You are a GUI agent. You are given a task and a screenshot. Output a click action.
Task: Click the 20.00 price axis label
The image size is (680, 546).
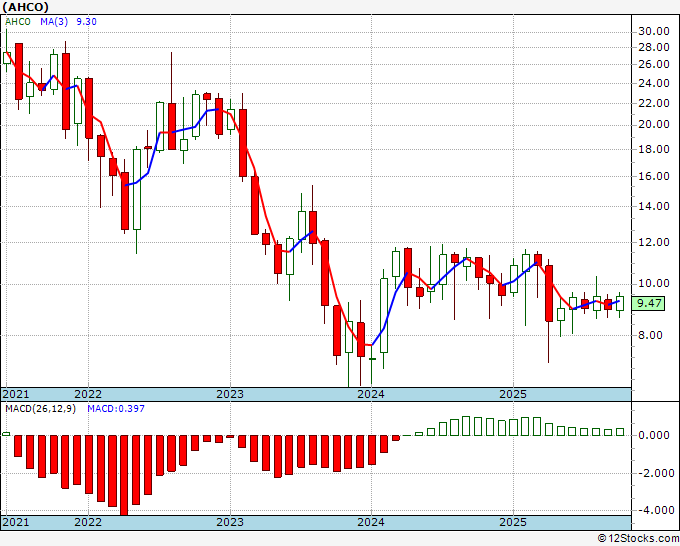[654, 125]
